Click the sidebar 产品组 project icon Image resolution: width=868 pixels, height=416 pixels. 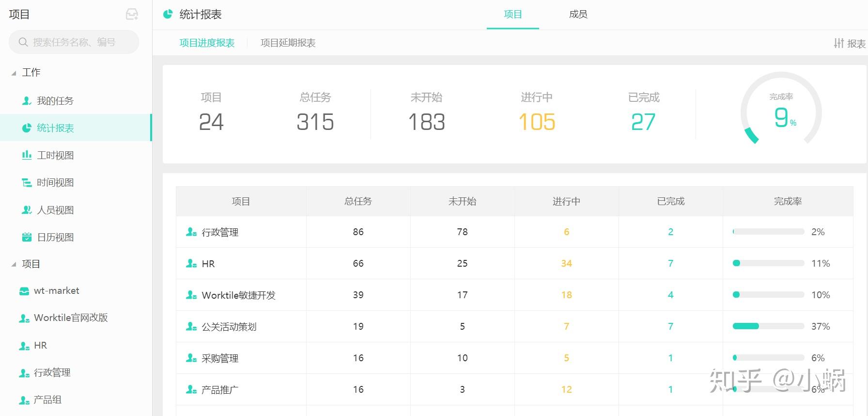click(24, 400)
